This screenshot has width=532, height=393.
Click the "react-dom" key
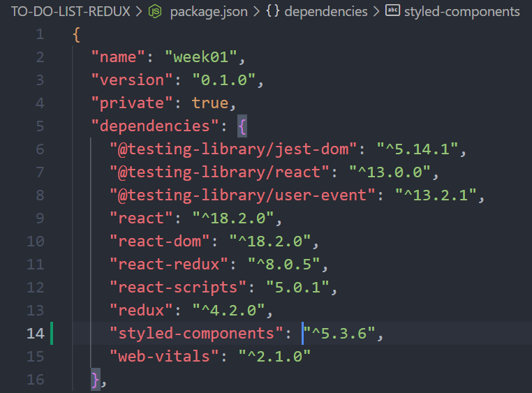coord(160,242)
